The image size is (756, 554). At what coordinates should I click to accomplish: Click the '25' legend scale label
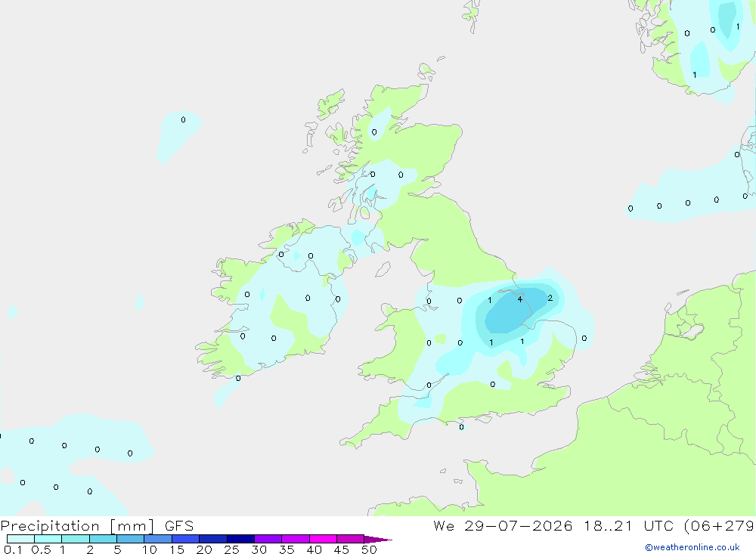[x=231, y=549]
